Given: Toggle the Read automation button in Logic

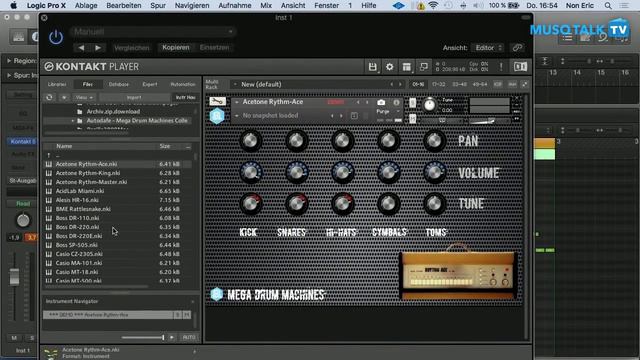Looking at the screenshot, I should point(23,204).
